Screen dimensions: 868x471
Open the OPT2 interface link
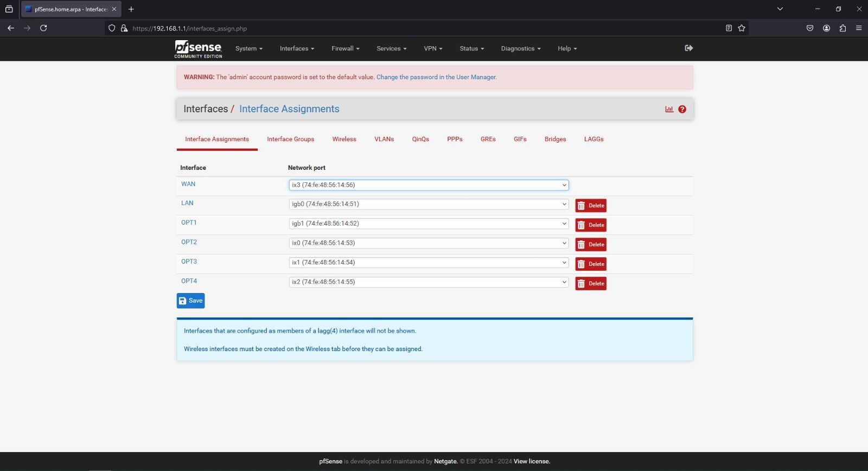tap(189, 242)
